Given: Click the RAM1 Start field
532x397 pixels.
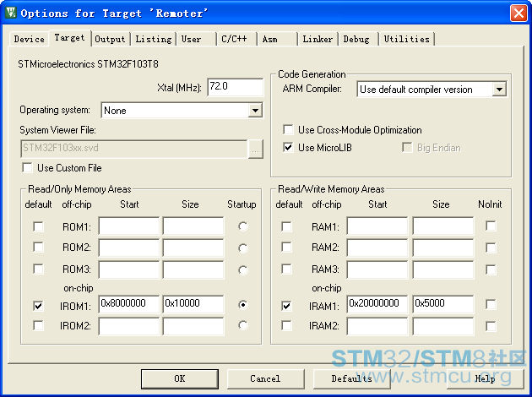Looking at the screenshot, I should click(377, 226).
